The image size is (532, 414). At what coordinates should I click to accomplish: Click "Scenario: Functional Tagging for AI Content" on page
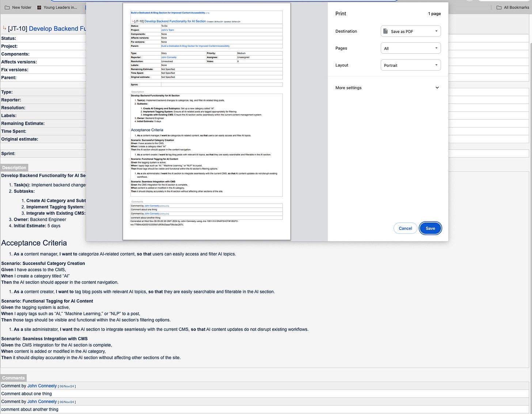click(x=47, y=301)
